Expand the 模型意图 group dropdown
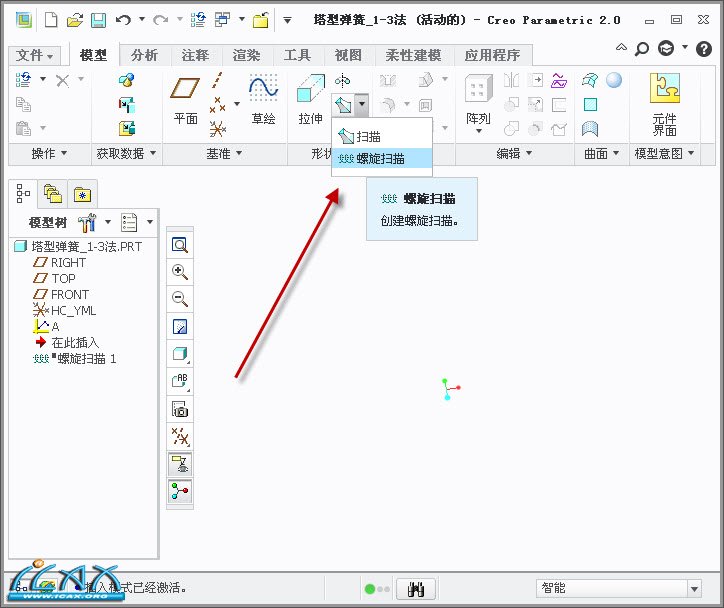 [x=664, y=153]
